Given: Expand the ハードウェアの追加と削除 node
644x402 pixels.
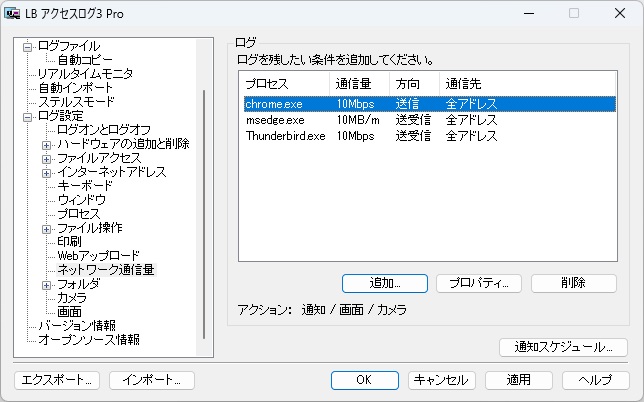Looking at the screenshot, I should 46,145.
